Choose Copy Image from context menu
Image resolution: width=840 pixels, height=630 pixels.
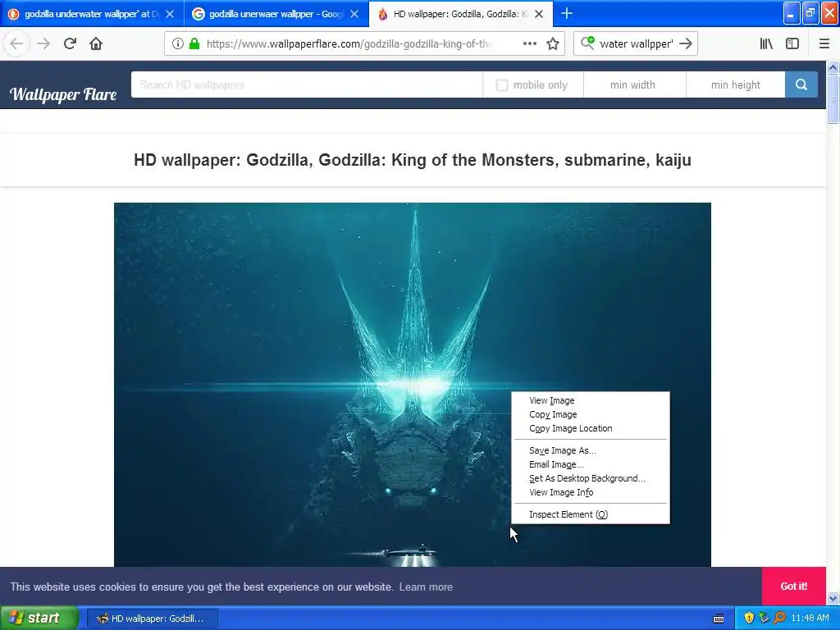(591, 414)
